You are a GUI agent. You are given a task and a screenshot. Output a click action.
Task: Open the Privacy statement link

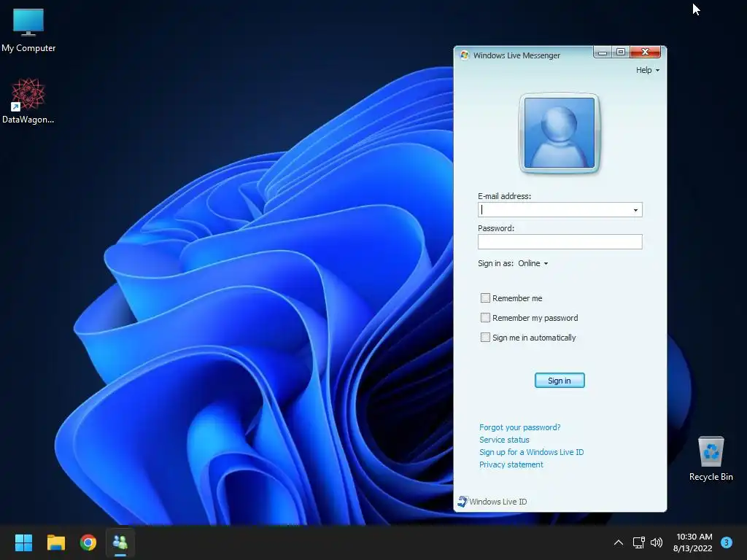tap(511, 464)
